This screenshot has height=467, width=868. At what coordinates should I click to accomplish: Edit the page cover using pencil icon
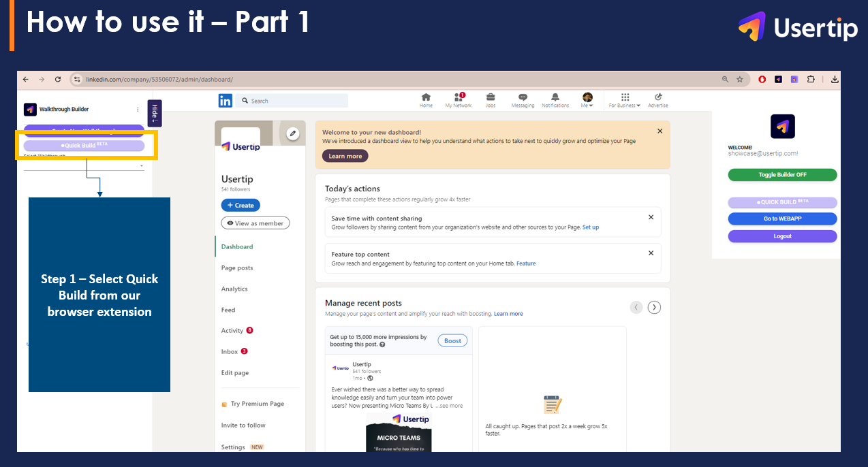pos(293,133)
